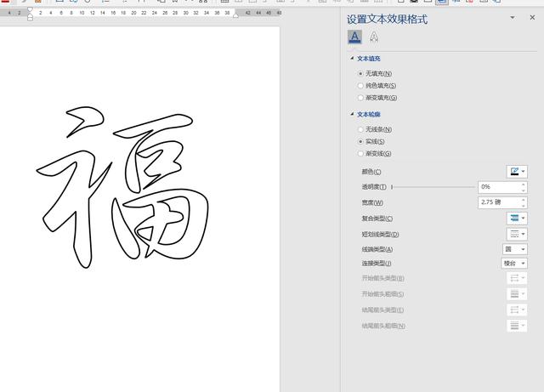Viewport: 544px width, 392px height.
Task: Increase outline width with up spinner
Action: pos(524,199)
